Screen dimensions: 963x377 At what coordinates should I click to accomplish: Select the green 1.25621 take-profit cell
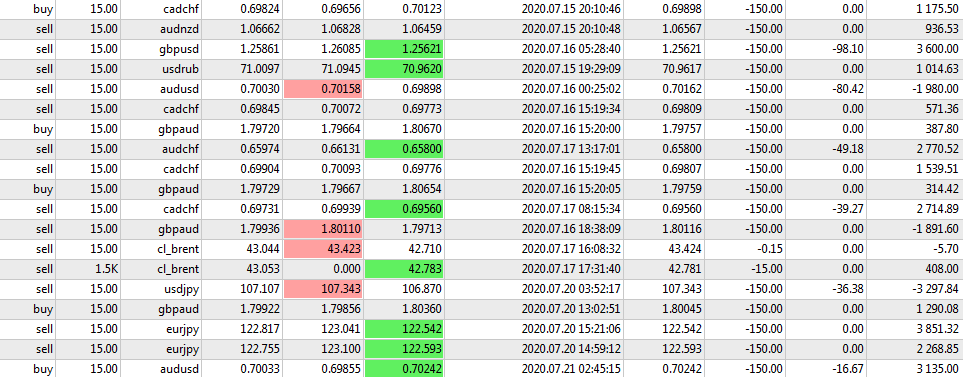[x=404, y=49]
